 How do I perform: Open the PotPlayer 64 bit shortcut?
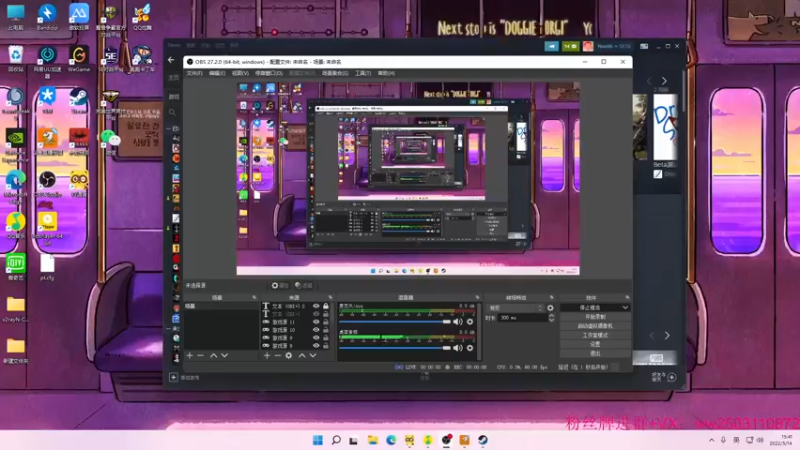(47, 229)
